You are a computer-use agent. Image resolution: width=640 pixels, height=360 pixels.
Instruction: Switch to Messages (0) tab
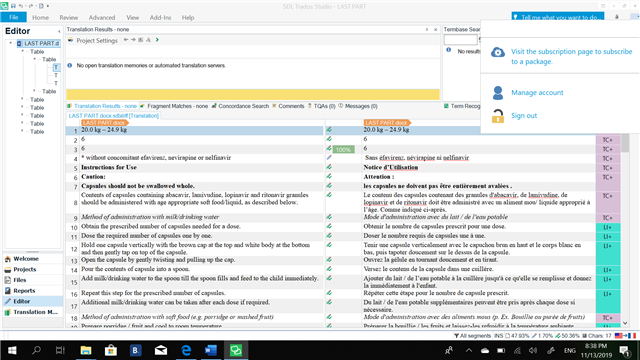coord(358,106)
